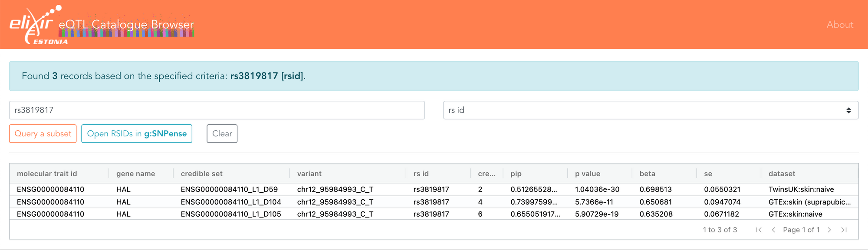Sort by beta column header
The image size is (868, 251).
(x=648, y=174)
